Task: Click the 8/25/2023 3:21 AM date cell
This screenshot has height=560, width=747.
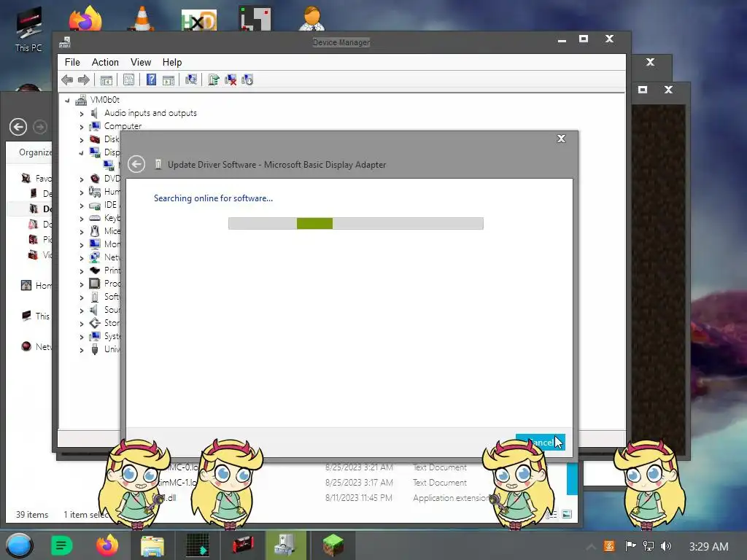Action: 359,467
